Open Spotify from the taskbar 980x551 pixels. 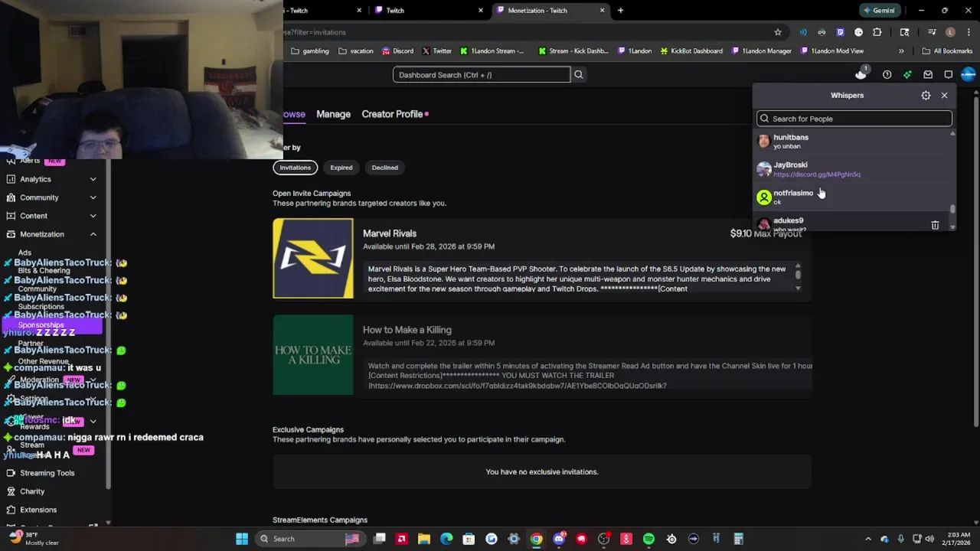[648, 539]
